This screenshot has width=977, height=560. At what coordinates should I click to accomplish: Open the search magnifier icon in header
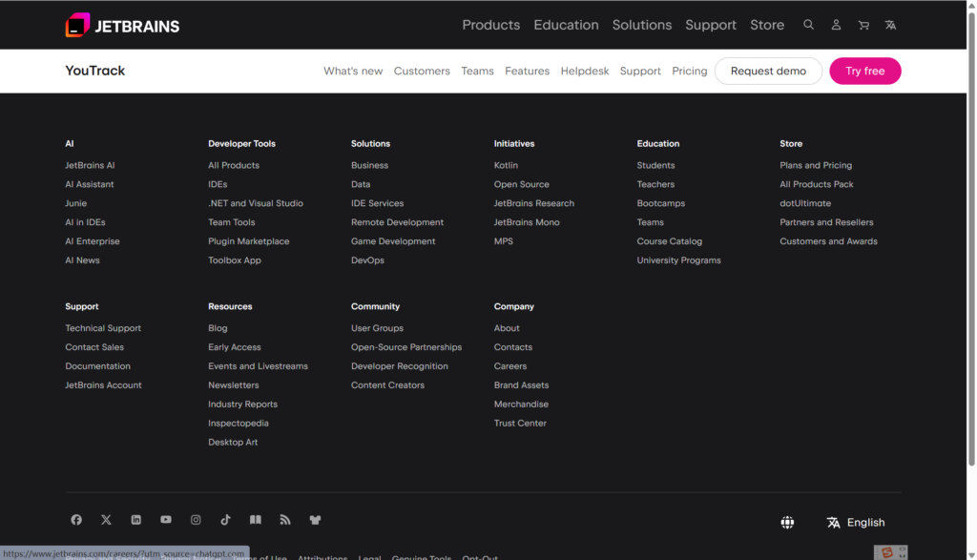click(809, 25)
